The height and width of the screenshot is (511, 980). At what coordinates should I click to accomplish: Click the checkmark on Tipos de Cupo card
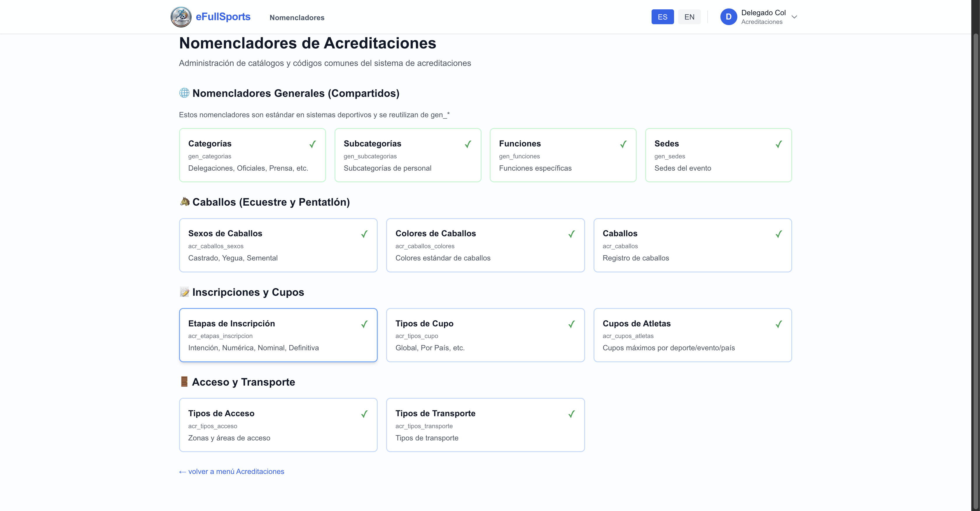click(x=571, y=324)
